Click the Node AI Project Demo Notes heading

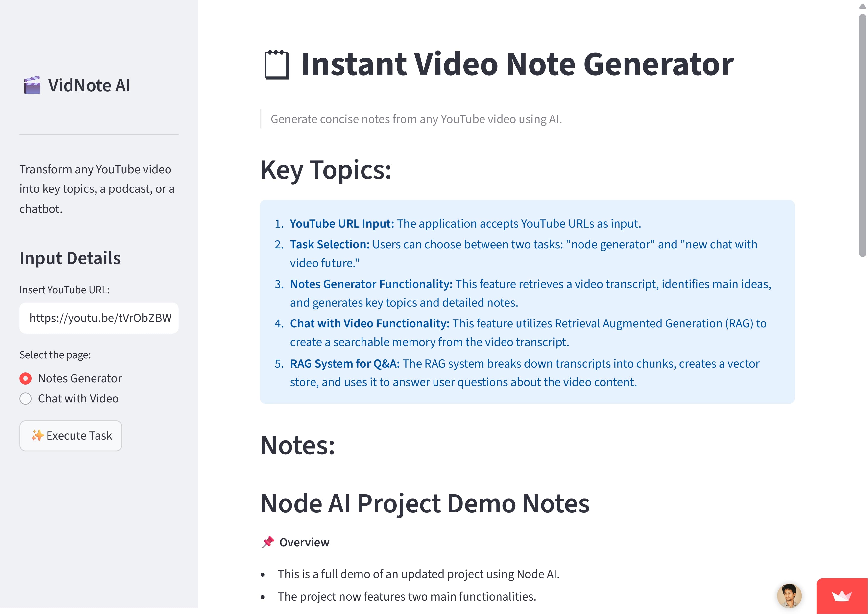[x=425, y=503]
